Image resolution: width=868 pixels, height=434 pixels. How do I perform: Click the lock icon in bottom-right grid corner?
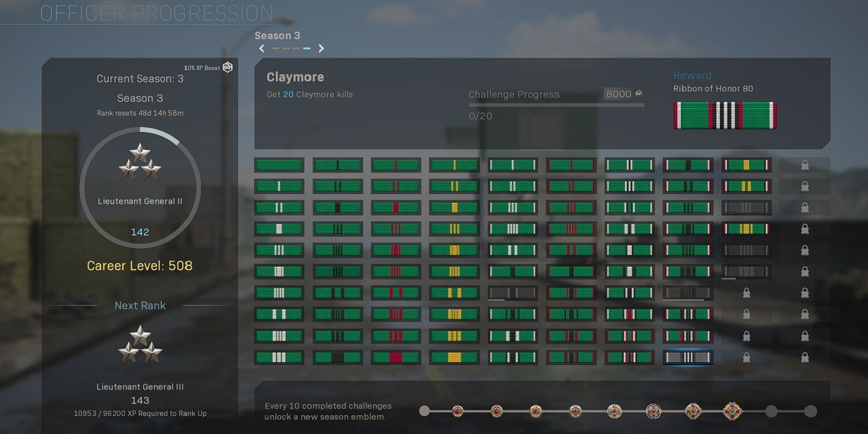point(804,358)
